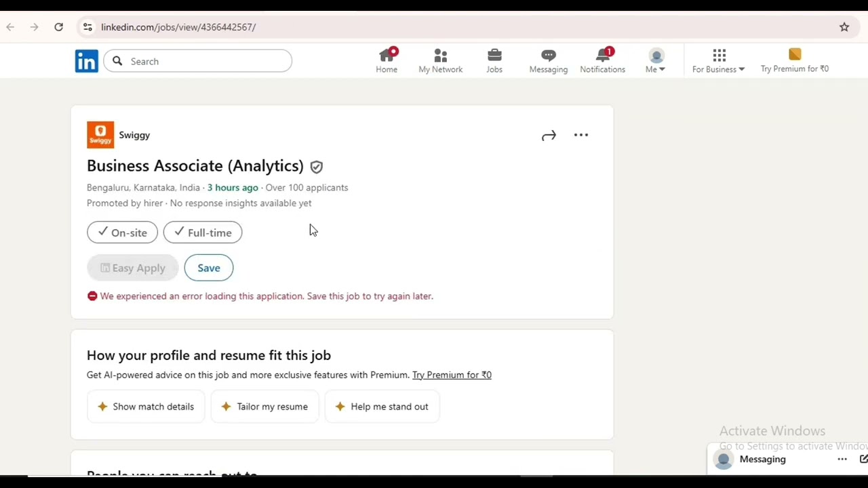Reload the page
The image size is (868, 488).
[59, 27]
